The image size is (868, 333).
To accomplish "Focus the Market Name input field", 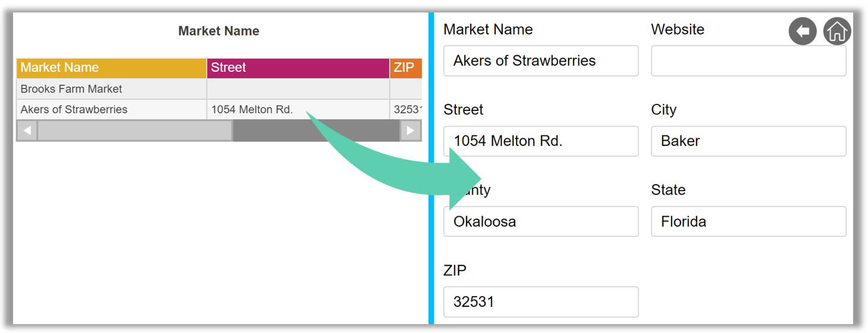I will tap(541, 61).
